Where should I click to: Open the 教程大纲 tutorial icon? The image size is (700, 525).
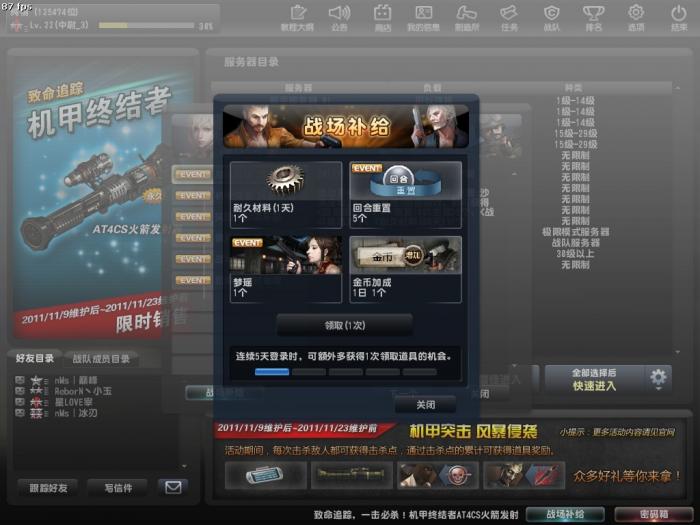click(297, 18)
